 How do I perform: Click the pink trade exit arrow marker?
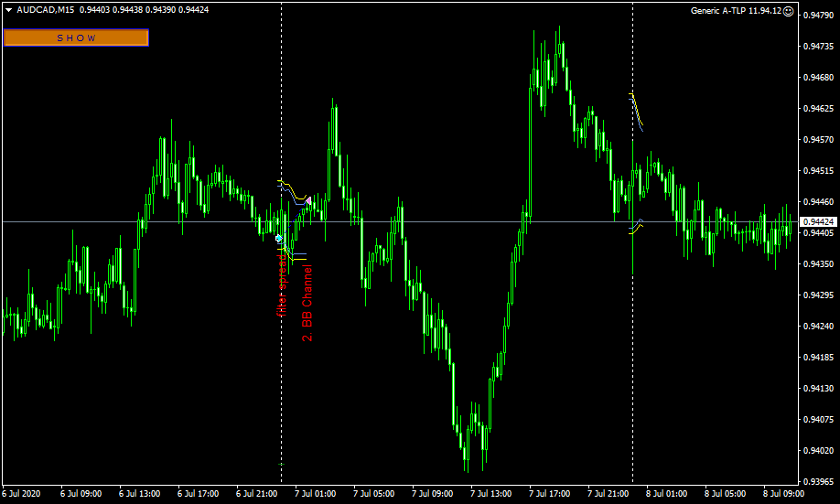(308, 201)
